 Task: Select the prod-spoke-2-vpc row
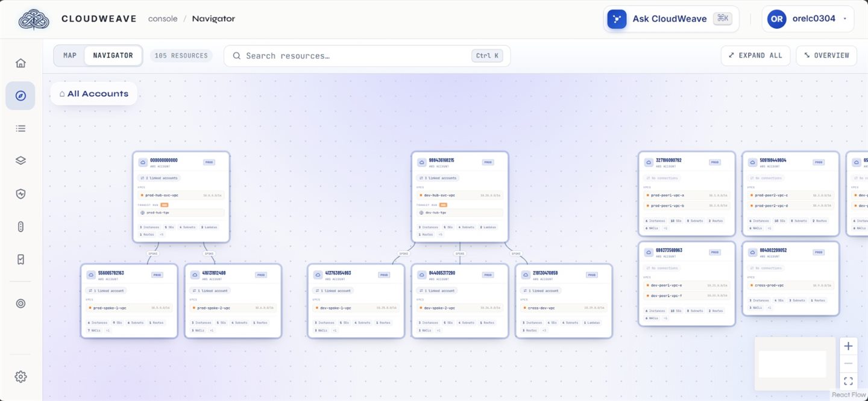(233, 308)
